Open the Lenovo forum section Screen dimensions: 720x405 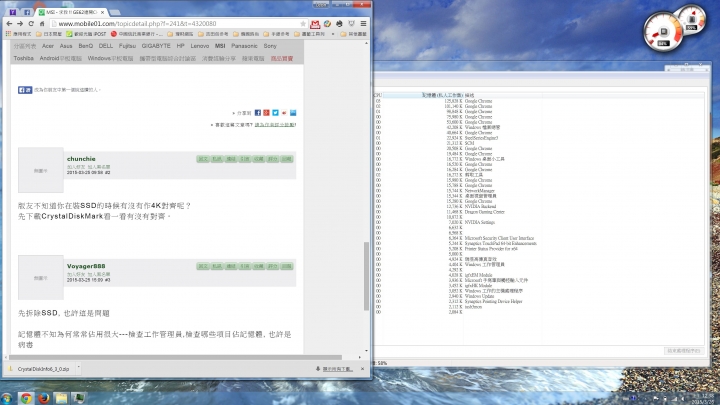point(200,46)
